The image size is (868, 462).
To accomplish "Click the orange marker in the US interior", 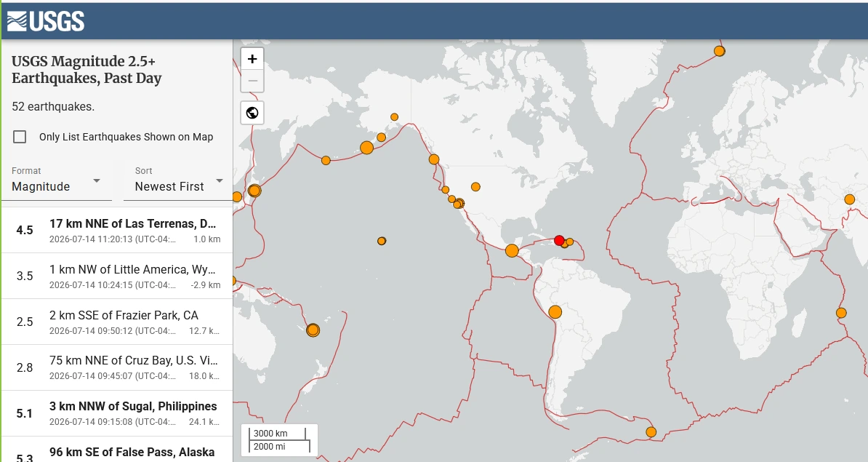I will tap(475, 187).
